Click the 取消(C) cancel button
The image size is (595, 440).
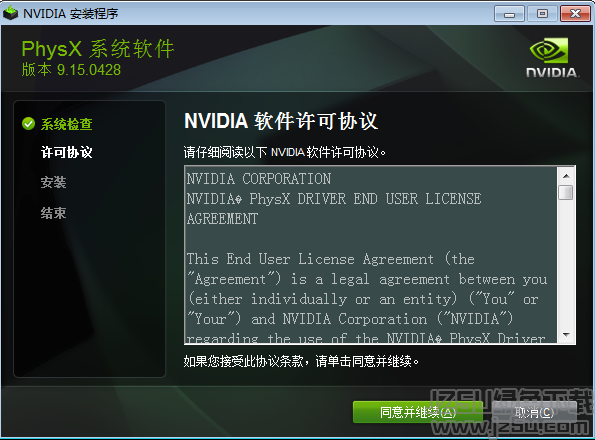tap(534, 412)
